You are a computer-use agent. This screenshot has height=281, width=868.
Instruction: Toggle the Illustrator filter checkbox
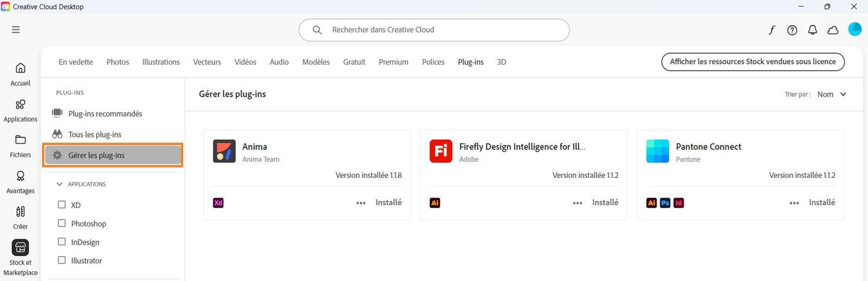(x=62, y=260)
